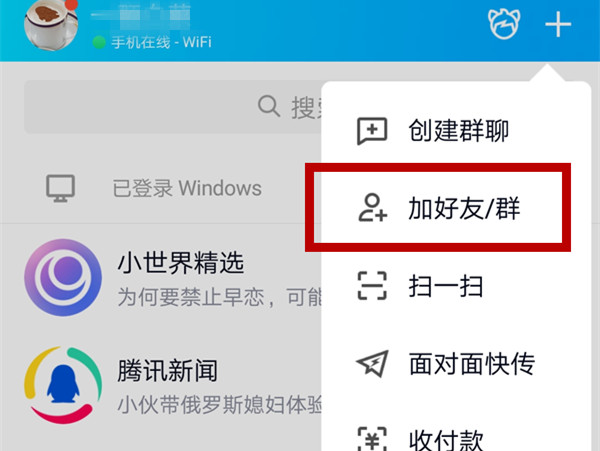The image size is (600, 451).
Task: Click the add friend person-plus icon
Action: click(x=373, y=208)
